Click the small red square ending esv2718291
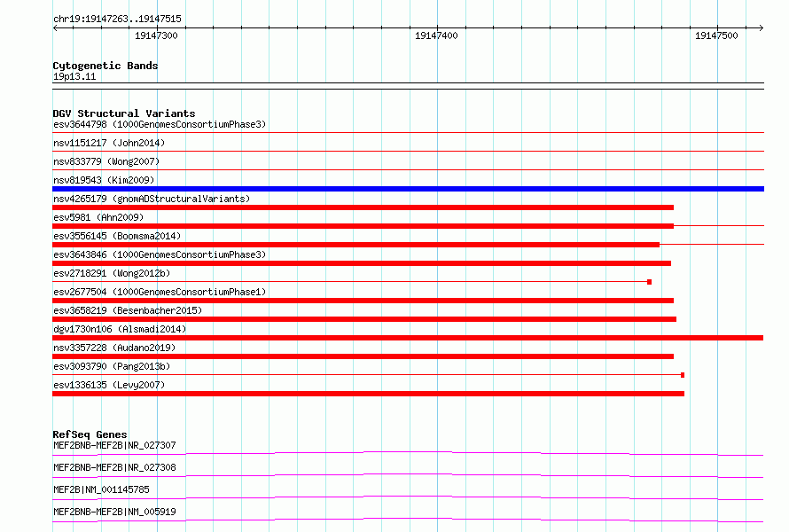 click(x=649, y=282)
